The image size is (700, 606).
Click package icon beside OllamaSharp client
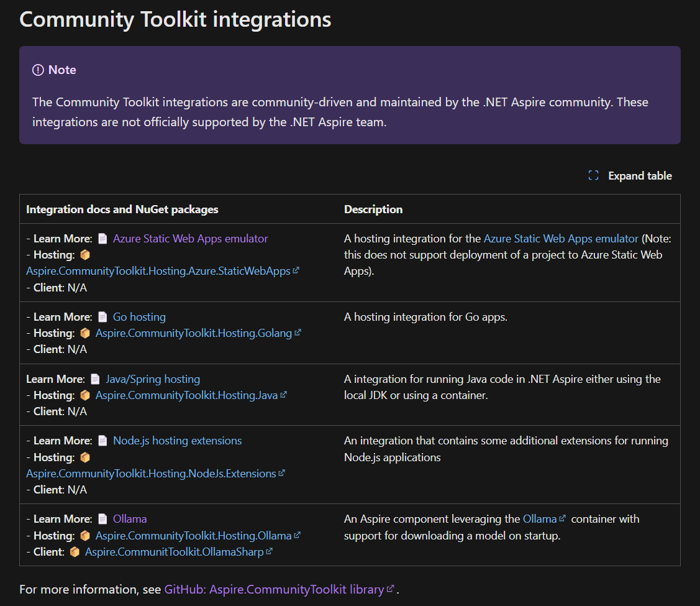[75, 552]
